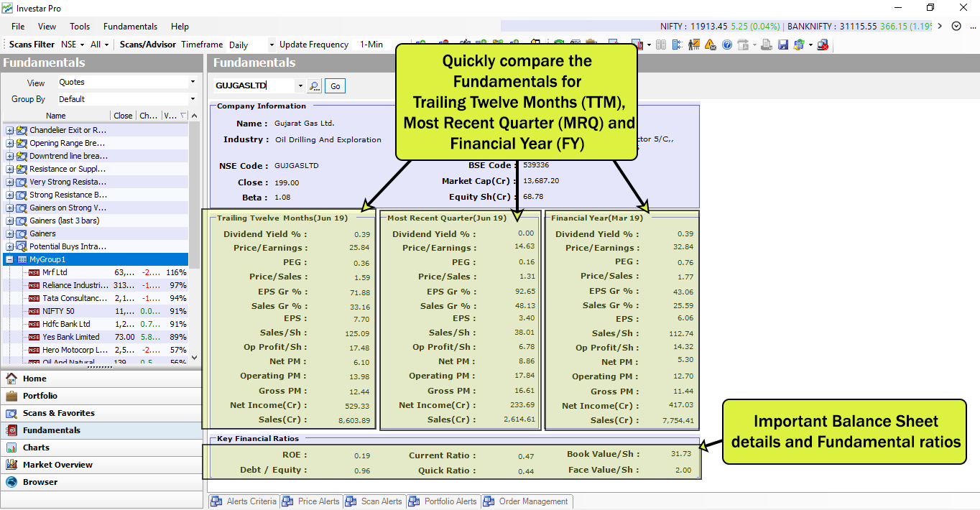
Task: Click the email alerts warning-triangle icon
Action: coord(709,45)
